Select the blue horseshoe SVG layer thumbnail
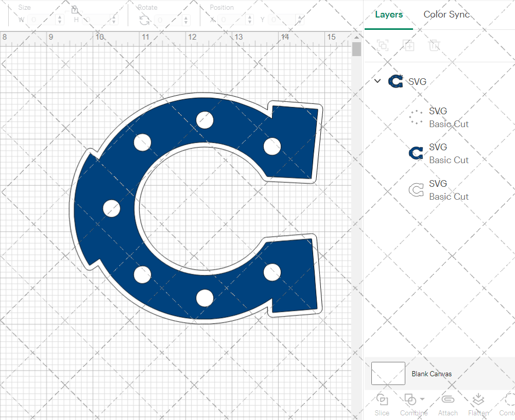The image size is (515, 420). pos(416,153)
